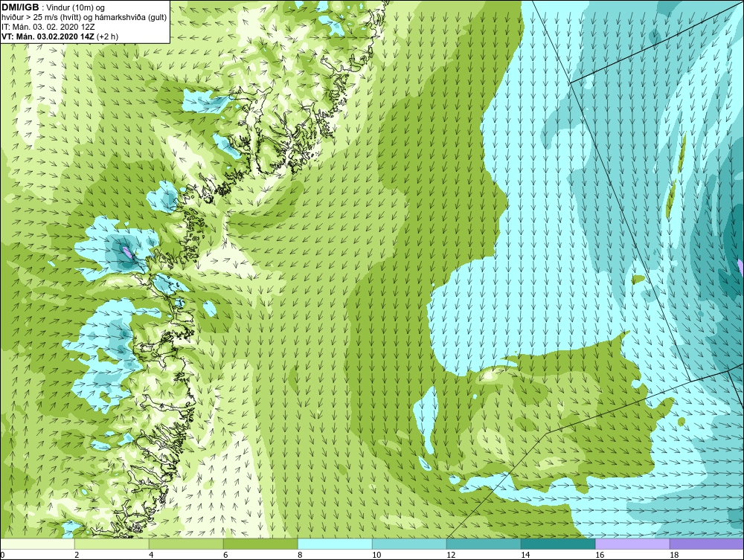Click the legend value label '8'
The height and width of the screenshot is (560, 744).
[x=300, y=555]
